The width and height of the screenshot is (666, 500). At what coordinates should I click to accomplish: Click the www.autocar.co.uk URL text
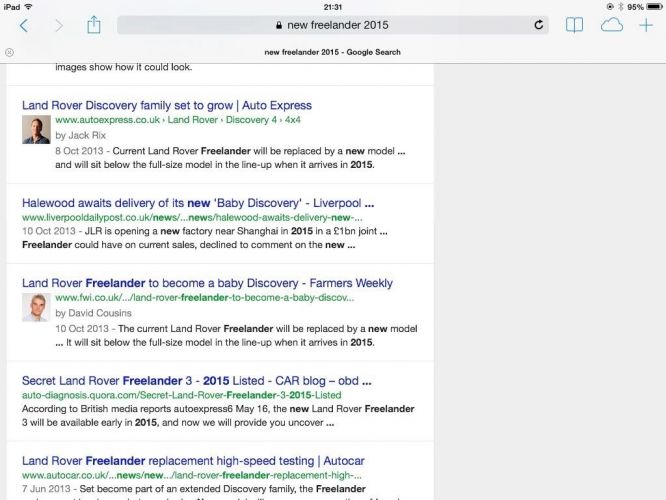click(x=192, y=475)
